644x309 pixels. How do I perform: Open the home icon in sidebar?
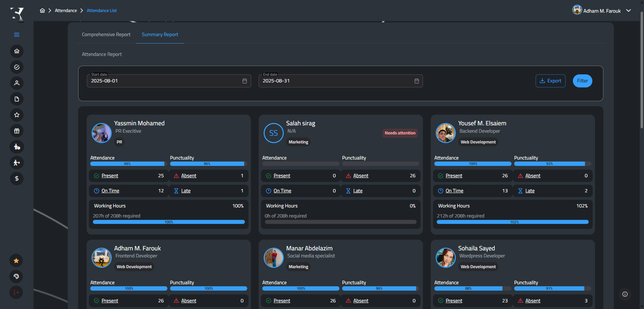point(17,51)
